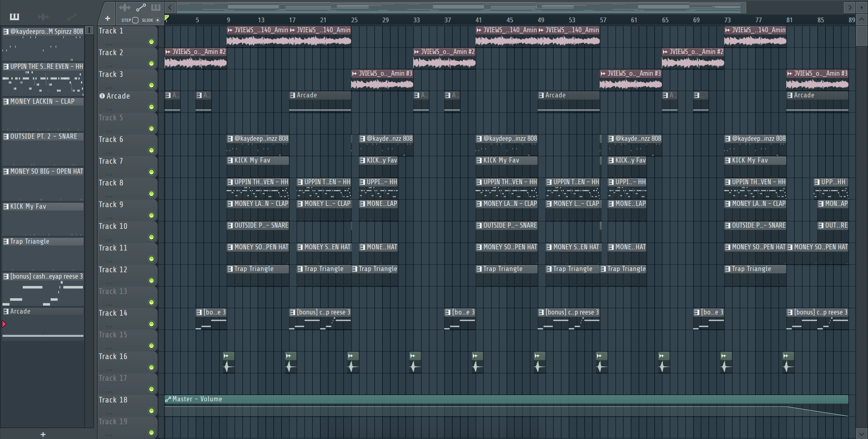Mute Track 1 using its green LED
The image size is (868, 439).
(152, 42)
